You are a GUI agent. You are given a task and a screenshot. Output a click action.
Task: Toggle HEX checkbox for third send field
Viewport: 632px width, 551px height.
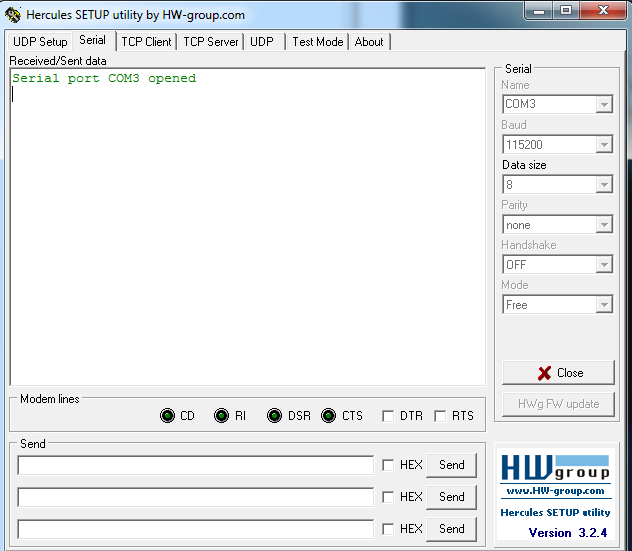[x=388, y=529]
